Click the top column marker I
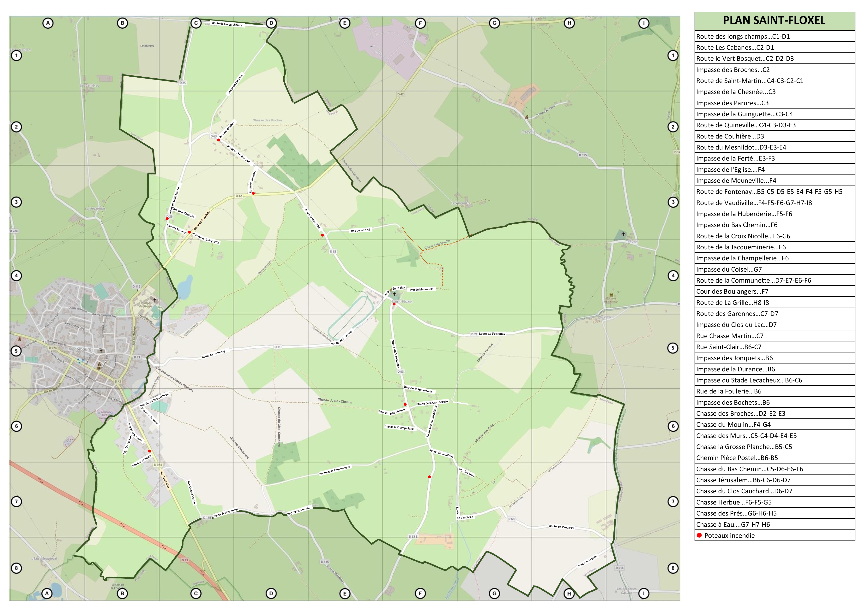868x614 pixels. point(644,23)
